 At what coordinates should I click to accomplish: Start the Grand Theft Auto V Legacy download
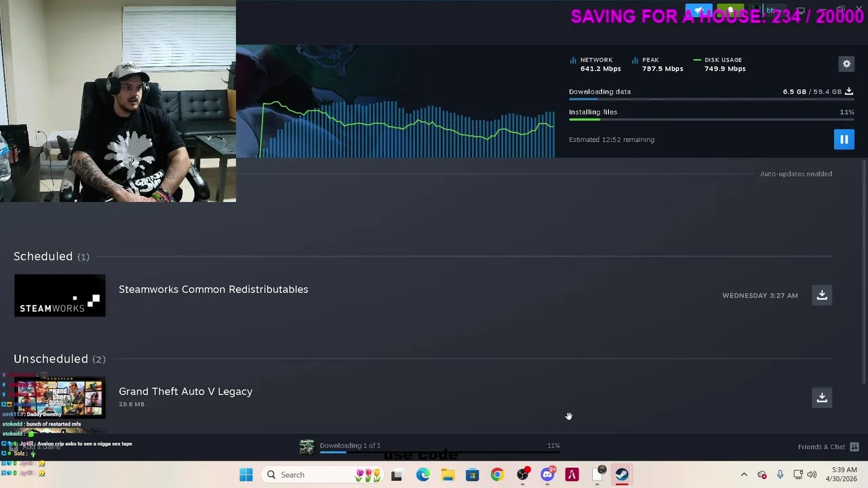(x=822, y=397)
